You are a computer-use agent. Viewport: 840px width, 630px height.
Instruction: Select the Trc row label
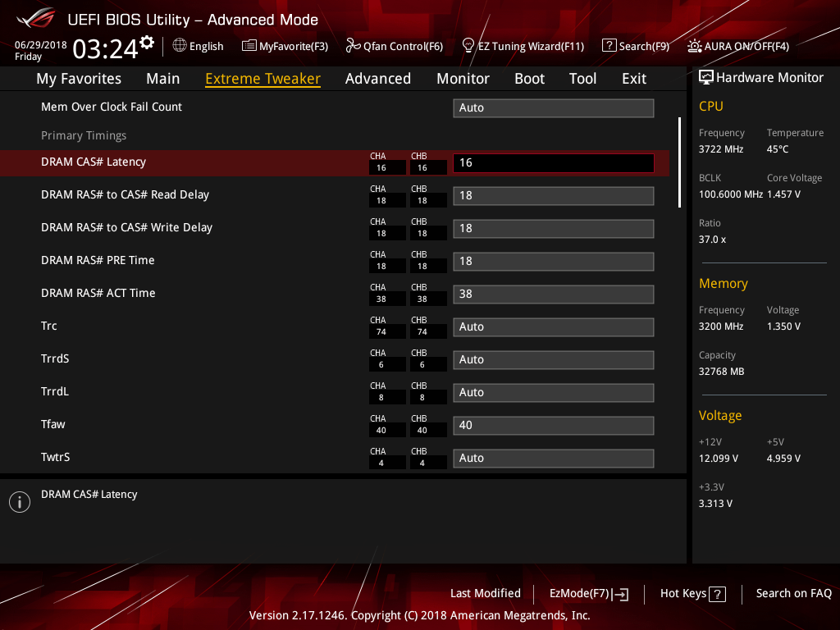pos(48,326)
